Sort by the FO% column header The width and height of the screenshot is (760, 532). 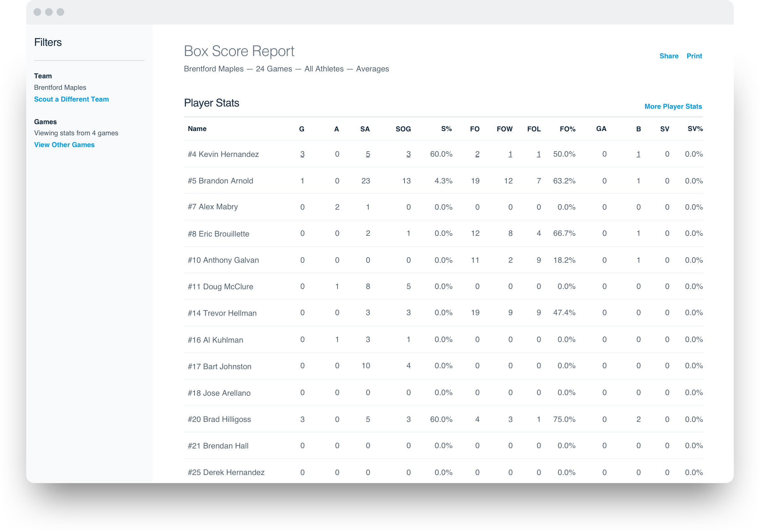point(567,129)
